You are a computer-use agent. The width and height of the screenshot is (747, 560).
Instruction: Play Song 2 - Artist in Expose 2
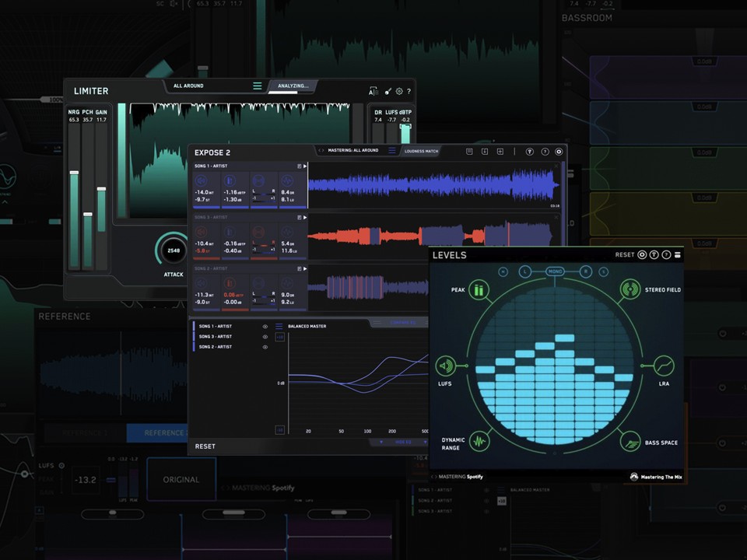(x=305, y=268)
